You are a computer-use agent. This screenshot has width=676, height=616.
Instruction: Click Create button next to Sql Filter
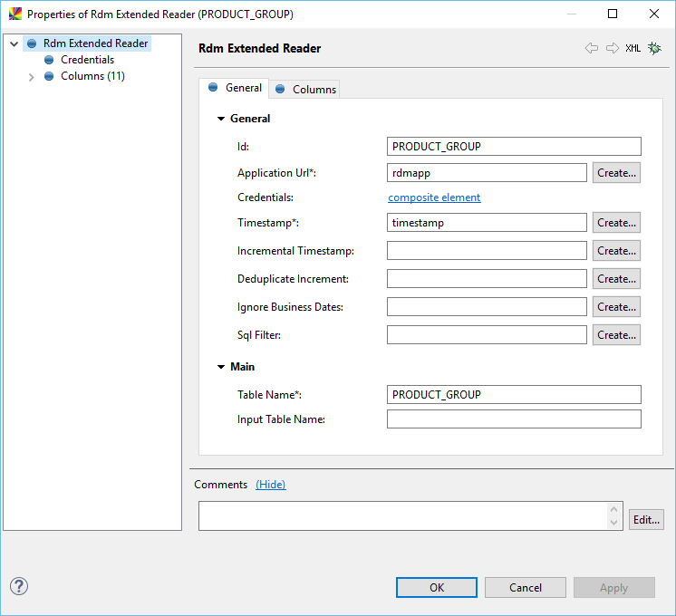point(616,335)
